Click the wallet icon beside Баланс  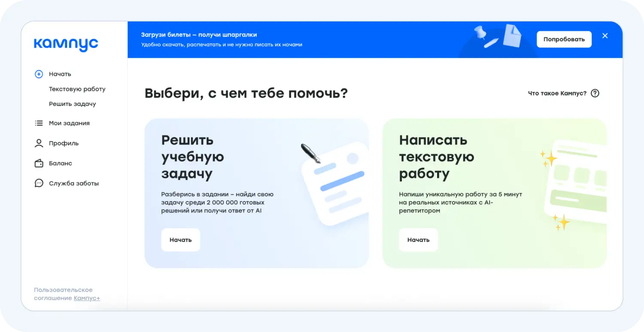39,163
